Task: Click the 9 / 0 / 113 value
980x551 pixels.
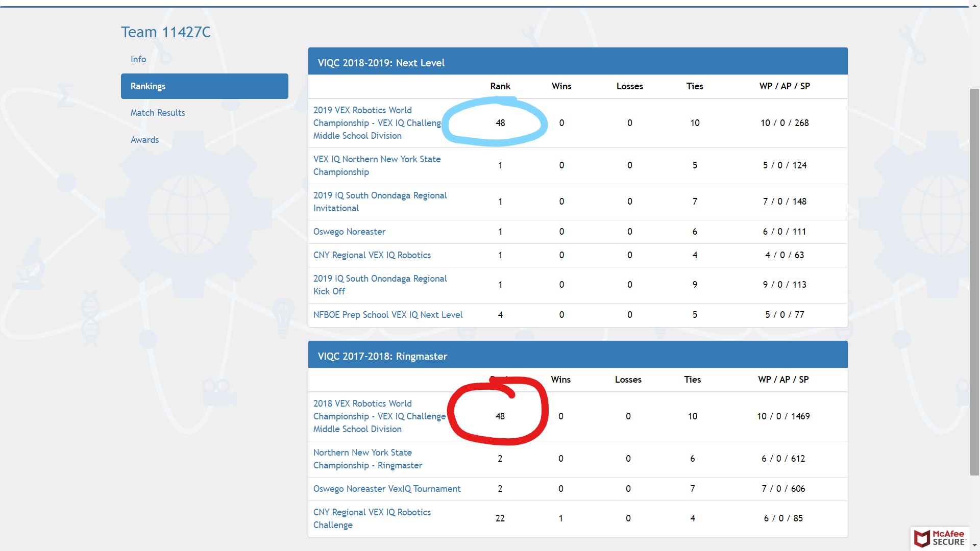Action: tap(785, 285)
